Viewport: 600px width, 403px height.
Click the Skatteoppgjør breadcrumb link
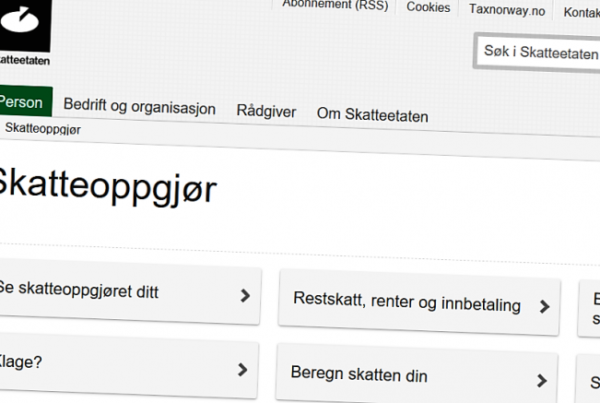click(x=43, y=129)
